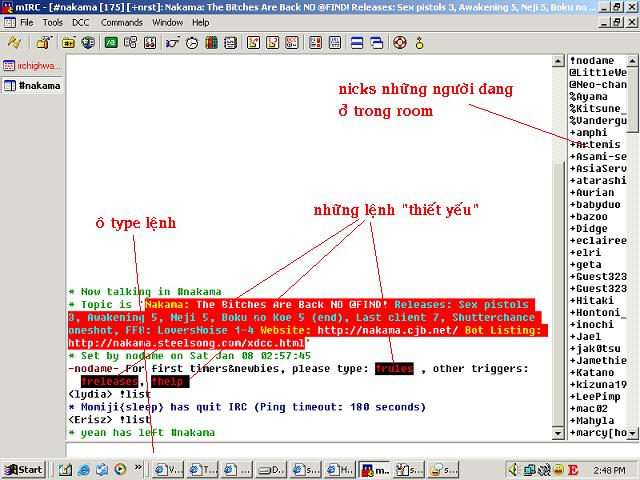The image size is (640, 480).
Task: Click the lightning-bolt Connect toolbar icon
Action: coord(14,42)
